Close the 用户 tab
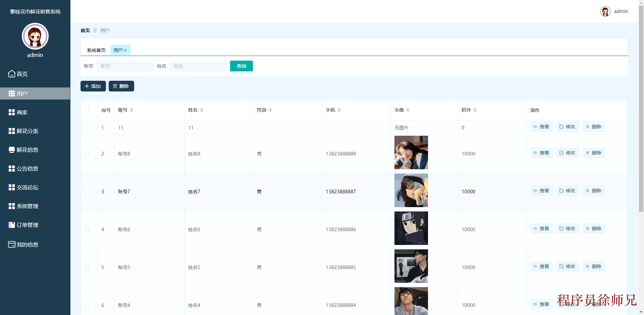 point(125,50)
